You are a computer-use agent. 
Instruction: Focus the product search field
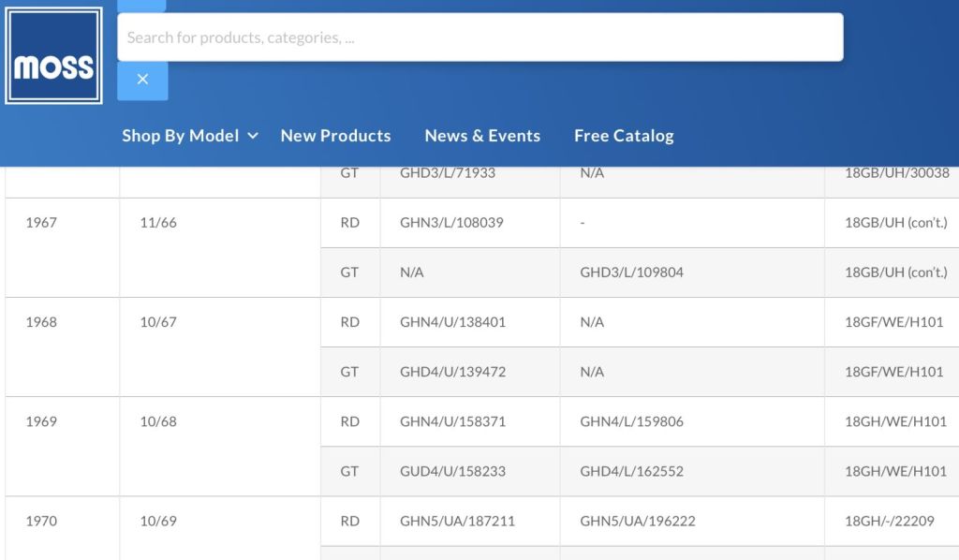point(480,37)
